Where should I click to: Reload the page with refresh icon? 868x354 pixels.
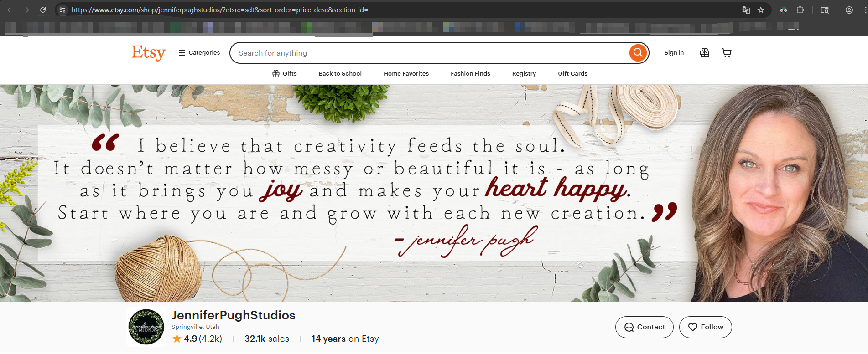43,10
